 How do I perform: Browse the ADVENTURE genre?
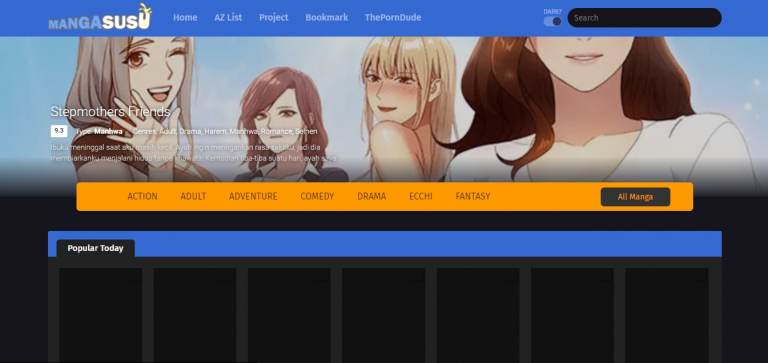(253, 196)
